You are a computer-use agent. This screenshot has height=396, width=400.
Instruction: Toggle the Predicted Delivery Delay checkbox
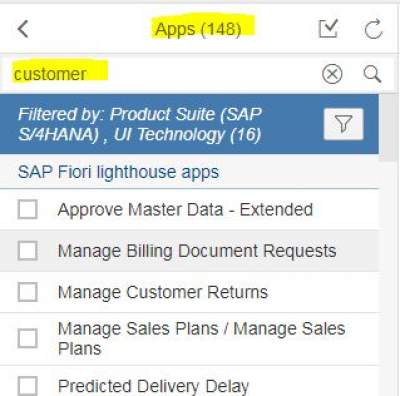tap(27, 386)
